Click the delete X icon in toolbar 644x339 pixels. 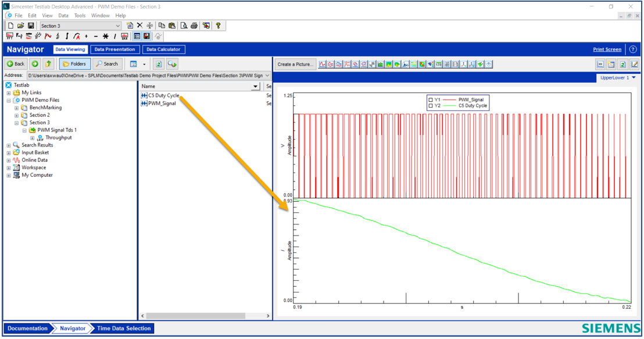(139, 26)
